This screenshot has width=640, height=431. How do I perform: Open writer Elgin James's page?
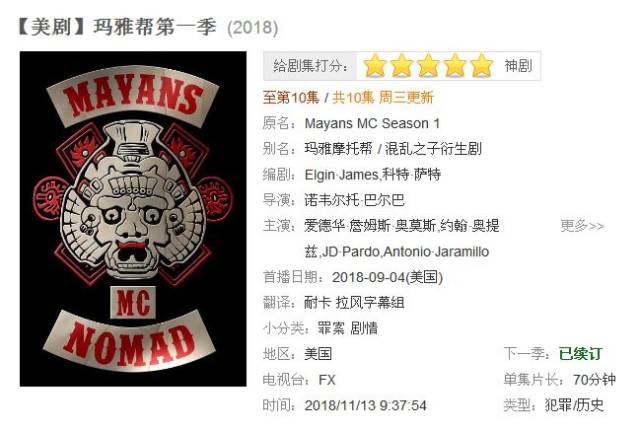coord(342,175)
